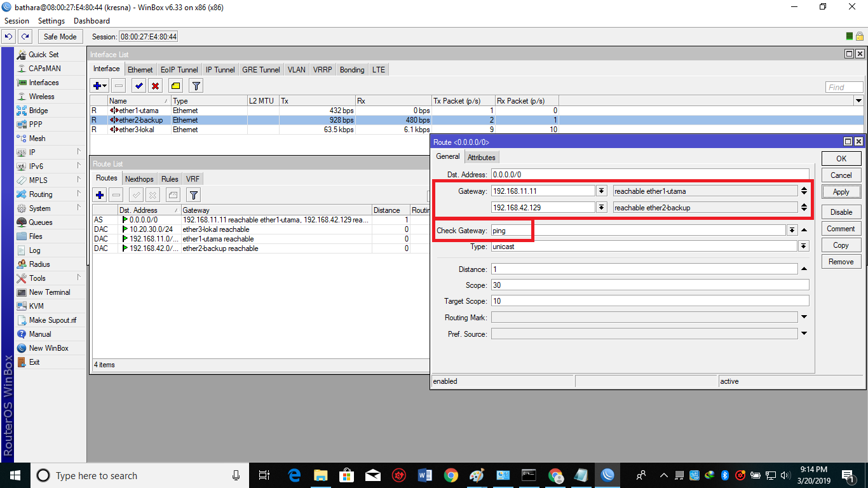Click the disable red X in Interface List

[x=155, y=86]
